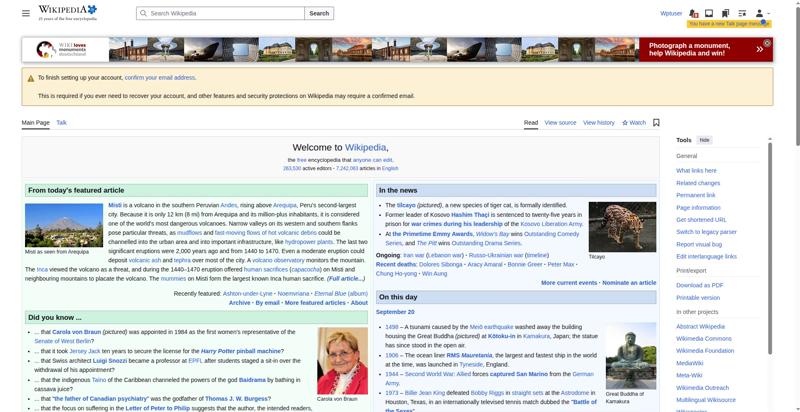
Task: Click the new Talk page message notice
Action: (729, 24)
